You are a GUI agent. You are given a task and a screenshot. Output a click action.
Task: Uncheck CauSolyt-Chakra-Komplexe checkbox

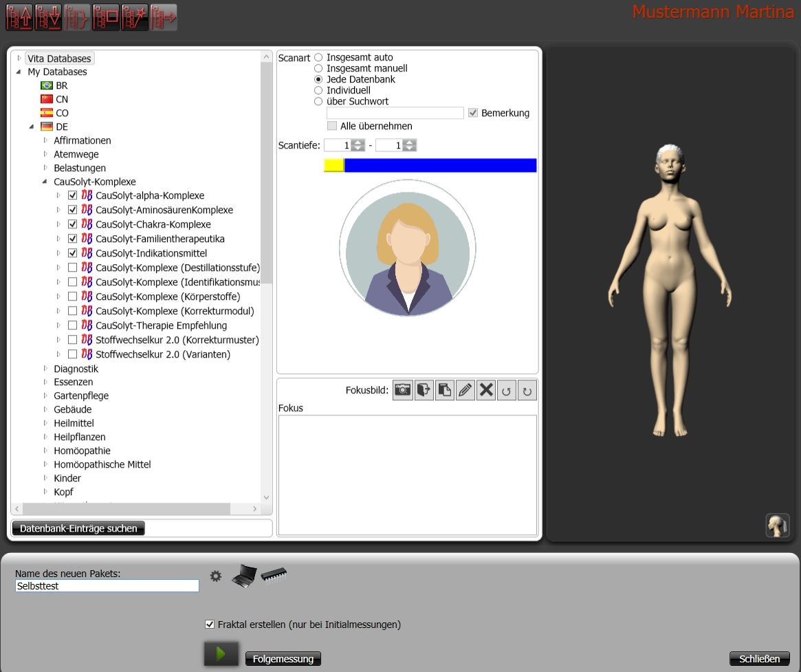click(73, 224)
